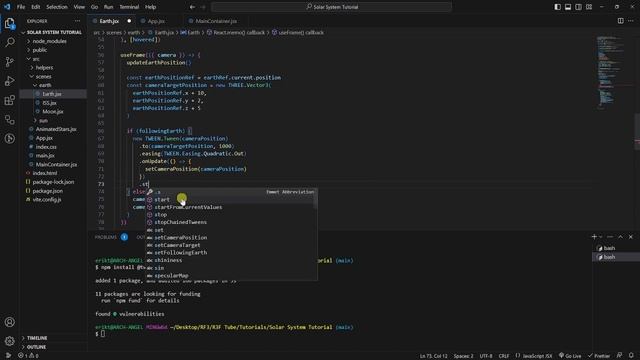Toggle primary side bar visibility
The height and width of the screenshot is (360, 640).
point(558,7)
